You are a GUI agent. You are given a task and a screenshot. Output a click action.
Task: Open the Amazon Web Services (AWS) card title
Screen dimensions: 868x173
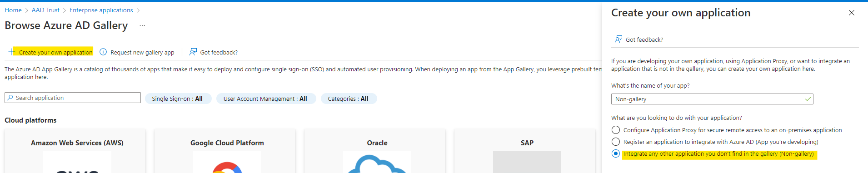[77, 143]
